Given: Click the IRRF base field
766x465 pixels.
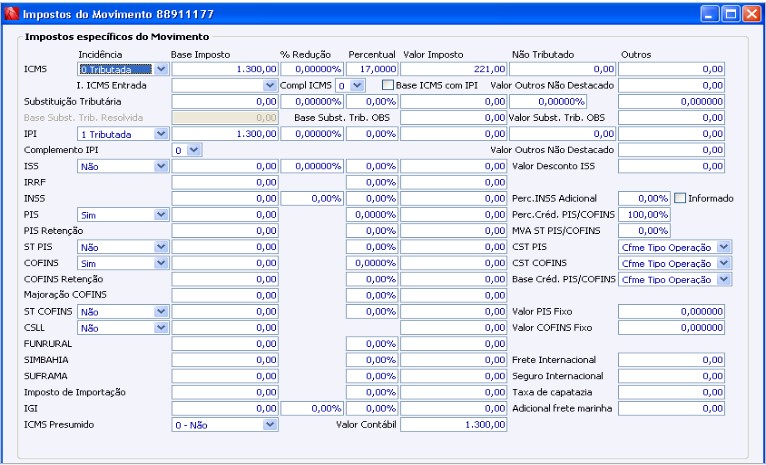Looking at the screenshot, I should click(x=225, y=182).
